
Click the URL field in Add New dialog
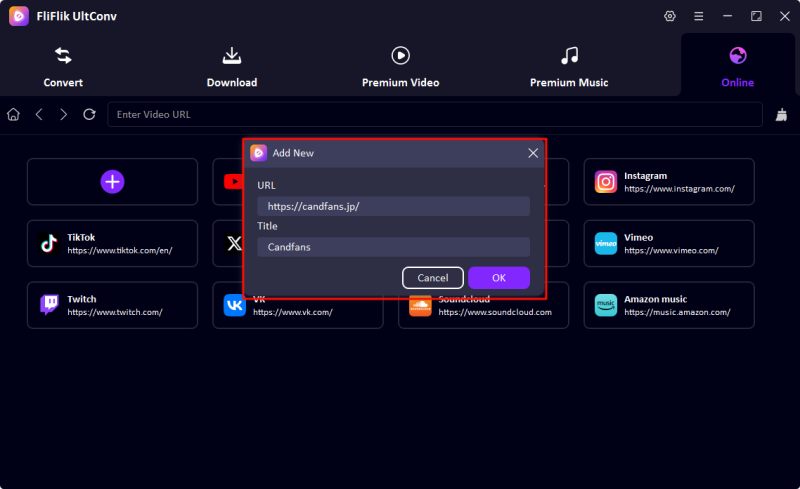[x=393, y=206]
